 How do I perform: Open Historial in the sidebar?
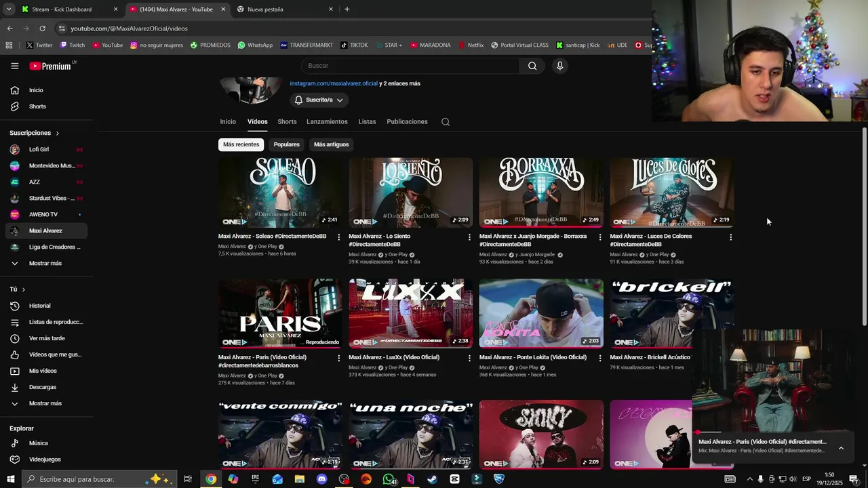point(46,306)
